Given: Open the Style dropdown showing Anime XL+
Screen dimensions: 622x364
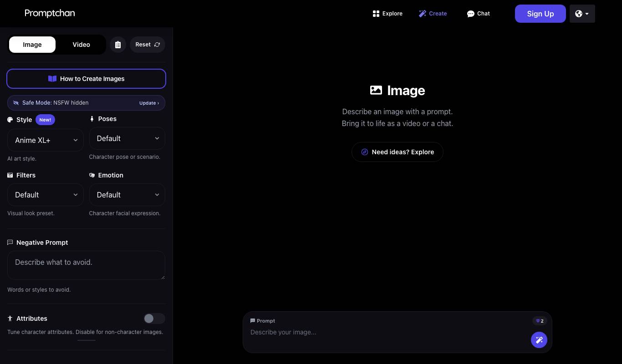Looking at the screenshot, I should [x=46, y=140].
